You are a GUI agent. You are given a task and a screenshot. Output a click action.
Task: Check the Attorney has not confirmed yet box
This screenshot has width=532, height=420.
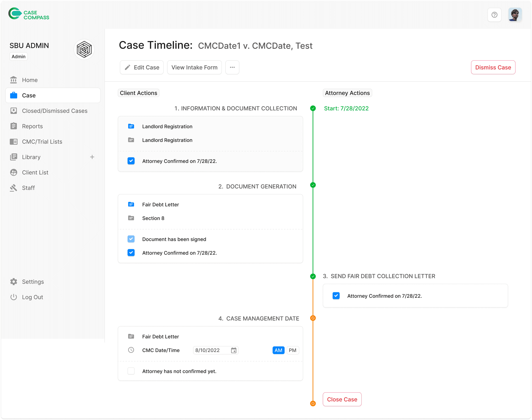pyautogui.click(x=131, y=371)
